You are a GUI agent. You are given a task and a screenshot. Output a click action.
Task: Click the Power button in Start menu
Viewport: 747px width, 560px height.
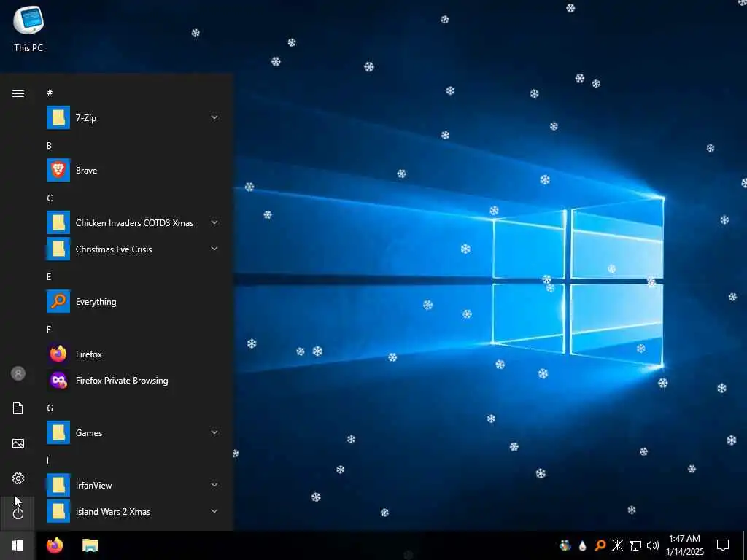point(18,513)
